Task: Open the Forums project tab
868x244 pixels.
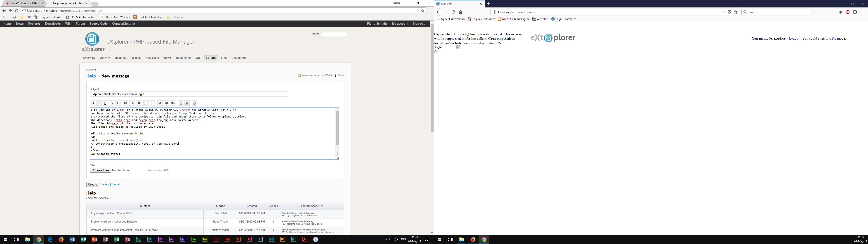Action: click(x=211, y=58)
